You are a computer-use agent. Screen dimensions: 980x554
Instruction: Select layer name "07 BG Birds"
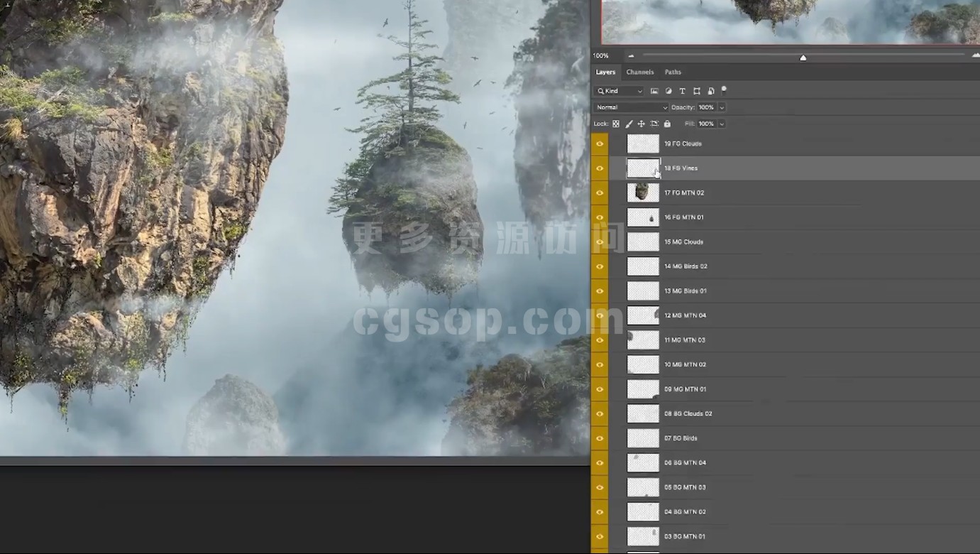coord(681,438)
